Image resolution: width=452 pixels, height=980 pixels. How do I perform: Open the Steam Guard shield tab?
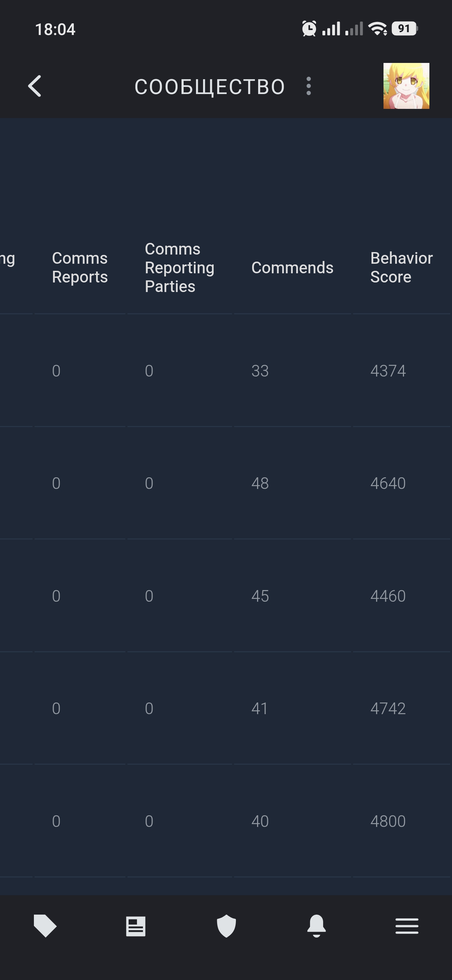click(226, 926)
